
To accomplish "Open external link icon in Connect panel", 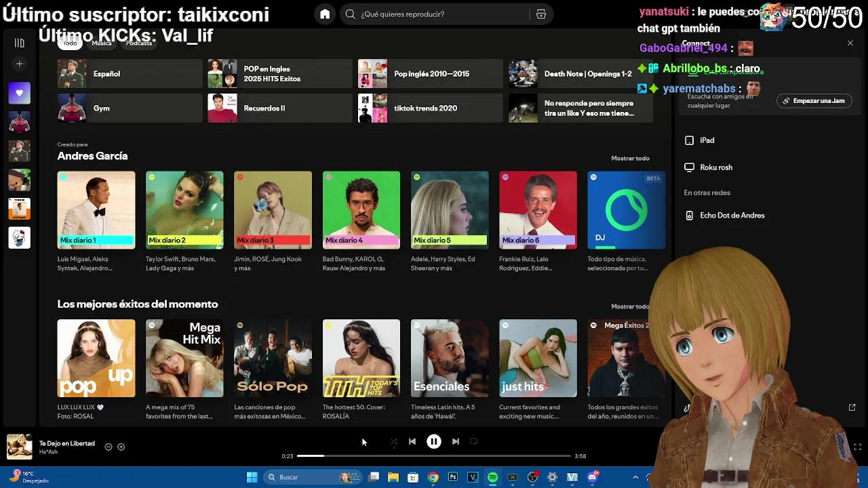I will click(852, 407).
